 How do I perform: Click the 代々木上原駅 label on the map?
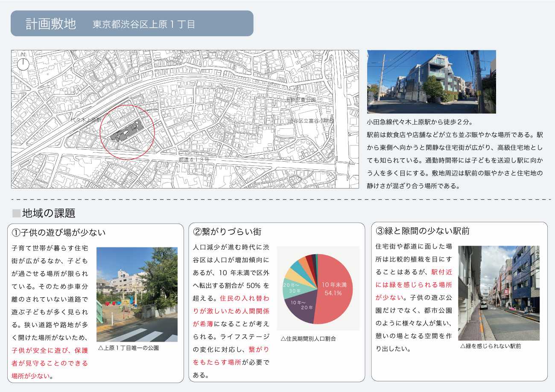86,121
